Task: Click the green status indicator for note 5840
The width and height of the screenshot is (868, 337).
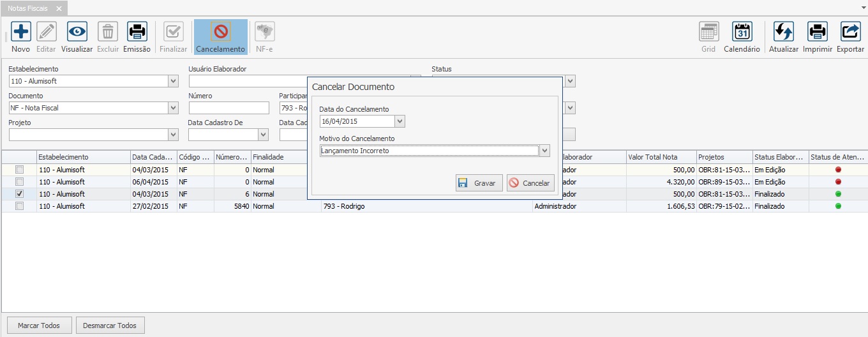Action: [838, 206]
